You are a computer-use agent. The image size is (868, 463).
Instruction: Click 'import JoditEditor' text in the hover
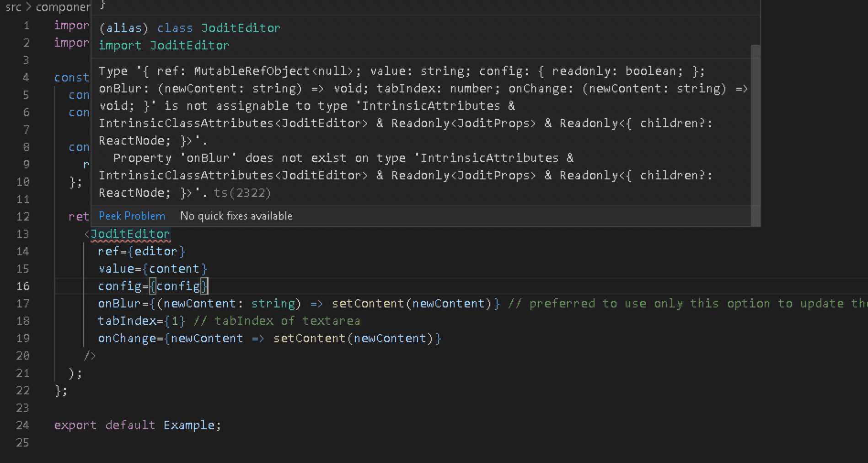pos(164,45)
